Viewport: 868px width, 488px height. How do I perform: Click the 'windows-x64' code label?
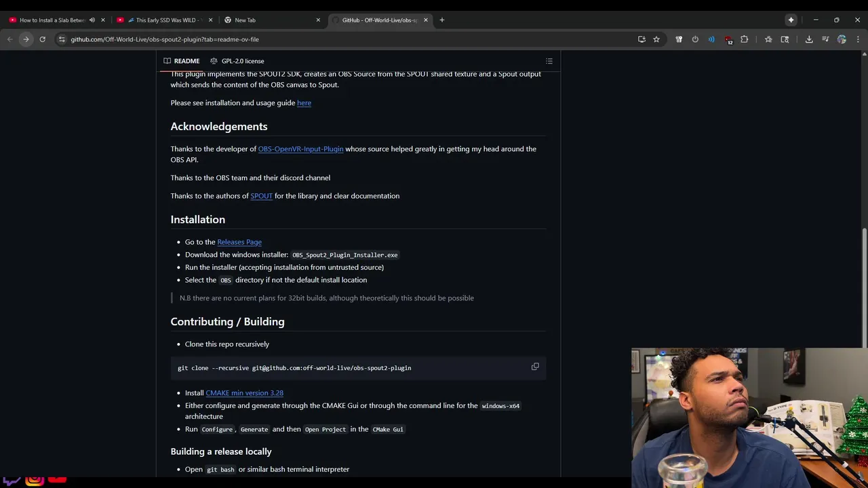click(500, 406)
